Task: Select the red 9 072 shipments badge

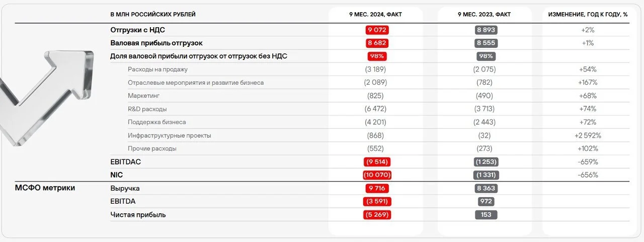Action: point(377,30)
